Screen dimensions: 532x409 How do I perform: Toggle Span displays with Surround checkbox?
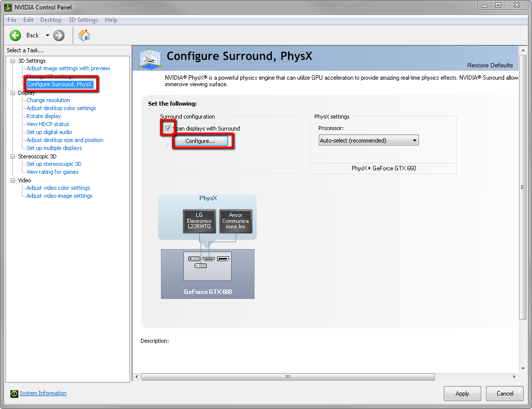point(168,129)
